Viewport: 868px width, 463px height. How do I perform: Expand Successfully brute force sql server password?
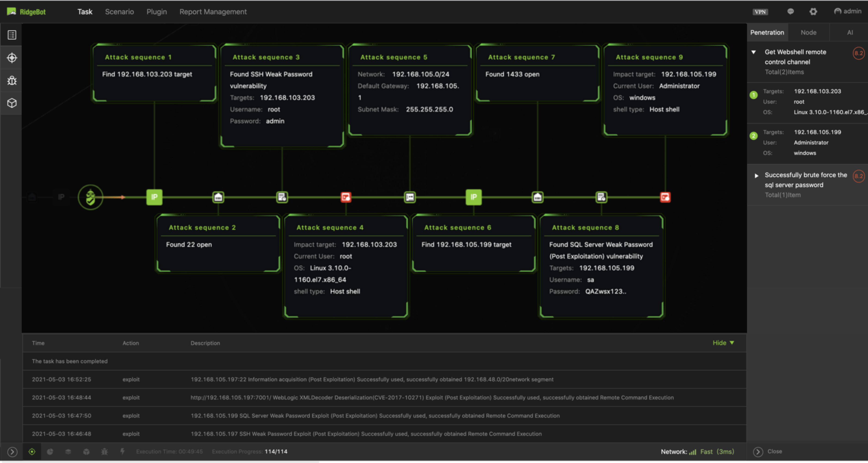pos(756,176)
